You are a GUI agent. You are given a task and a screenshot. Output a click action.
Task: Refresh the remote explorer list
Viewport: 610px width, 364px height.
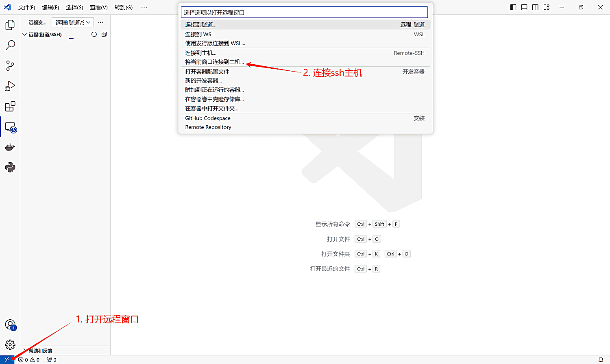(94, 35)
